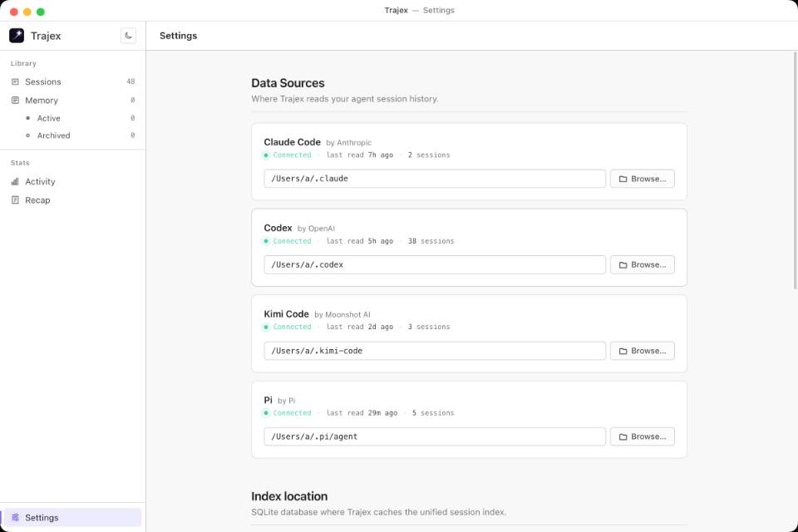
Task: Open the Activity stats page
Action: 73,181
